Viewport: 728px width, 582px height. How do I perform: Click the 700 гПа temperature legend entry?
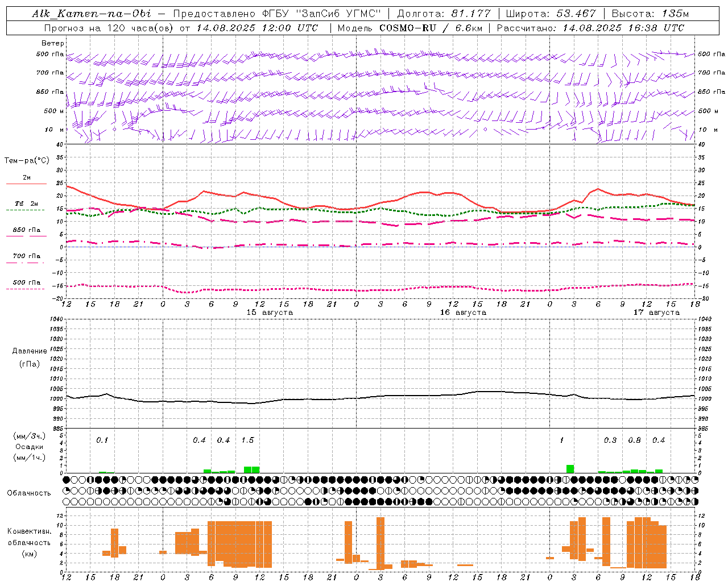point(27,256)
